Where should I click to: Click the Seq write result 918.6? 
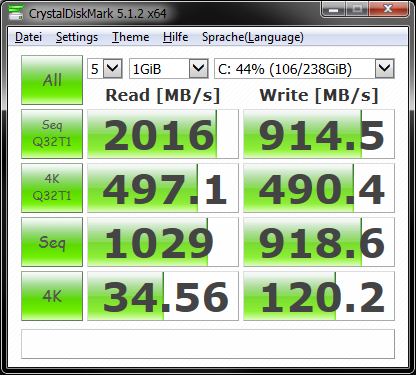[319, 242]
